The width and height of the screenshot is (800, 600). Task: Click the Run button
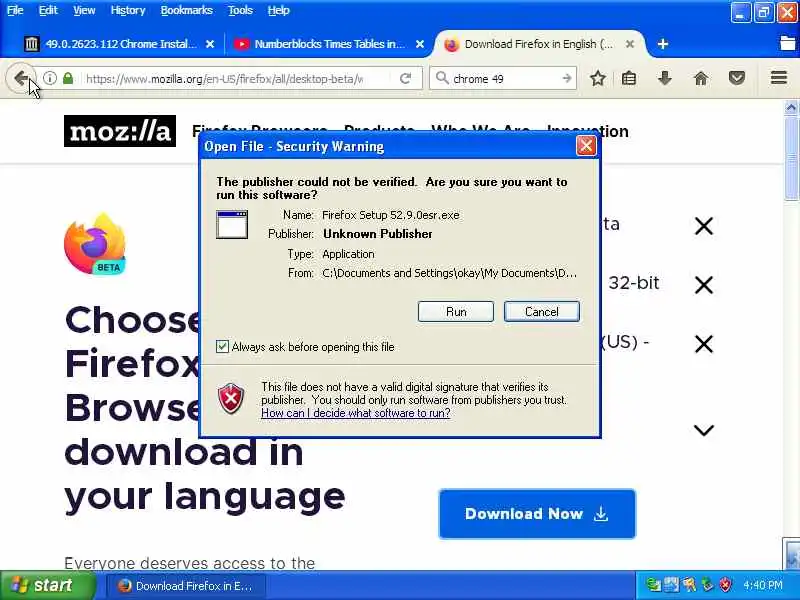(x=456, y=312)
